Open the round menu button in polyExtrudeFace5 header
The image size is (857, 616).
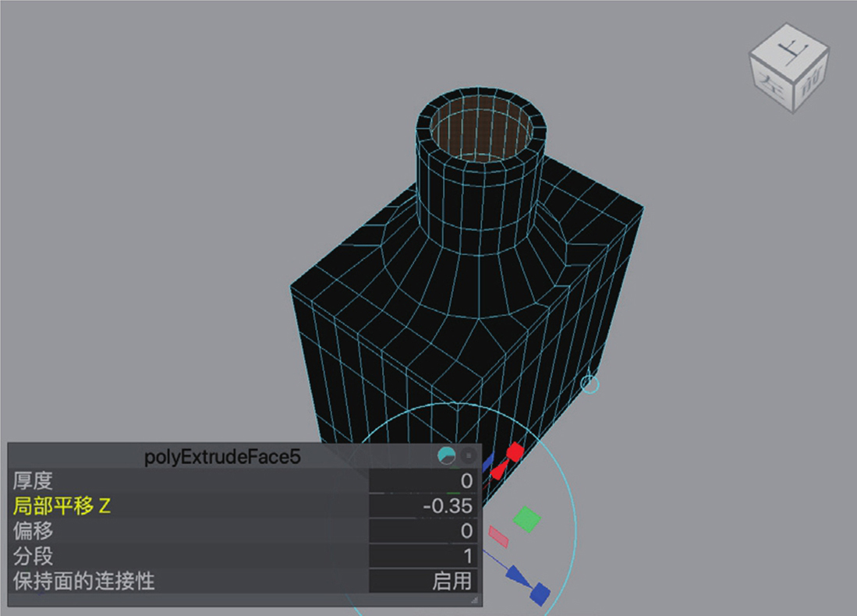(469, 455)
